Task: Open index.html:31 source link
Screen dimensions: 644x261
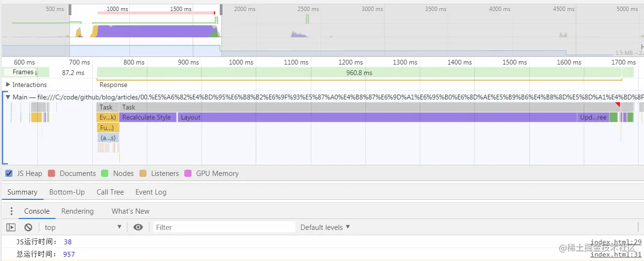Action: pos(616,254)
